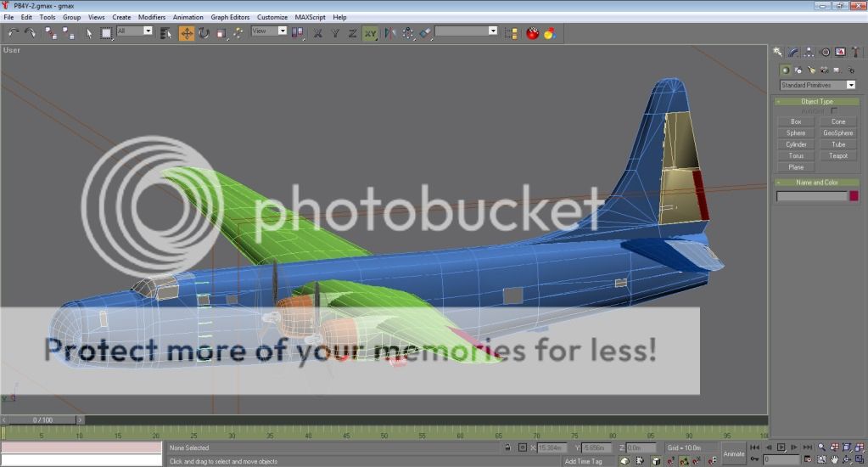
Task: Toggle the AutoGrid checkbox
Action: point(834,110)
